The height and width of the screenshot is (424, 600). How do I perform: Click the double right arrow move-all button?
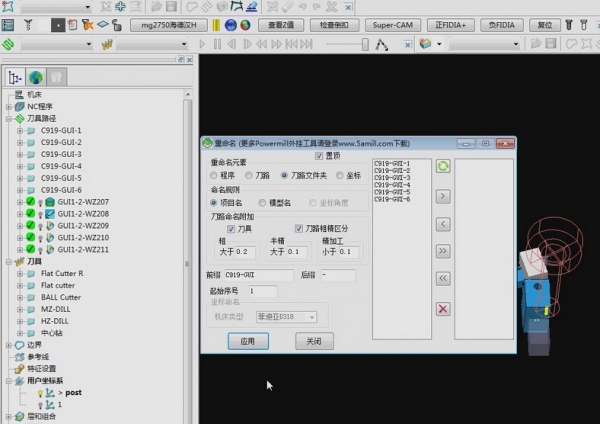[443, 251]
